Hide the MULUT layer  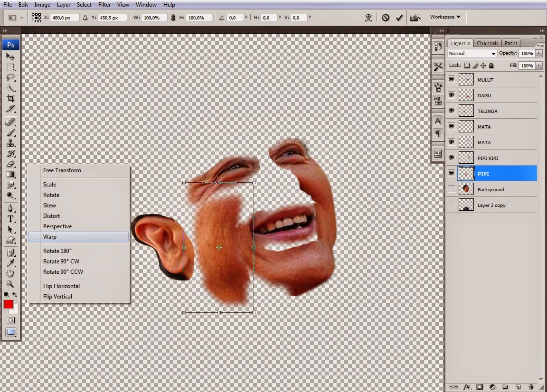[x=451, y=80]
